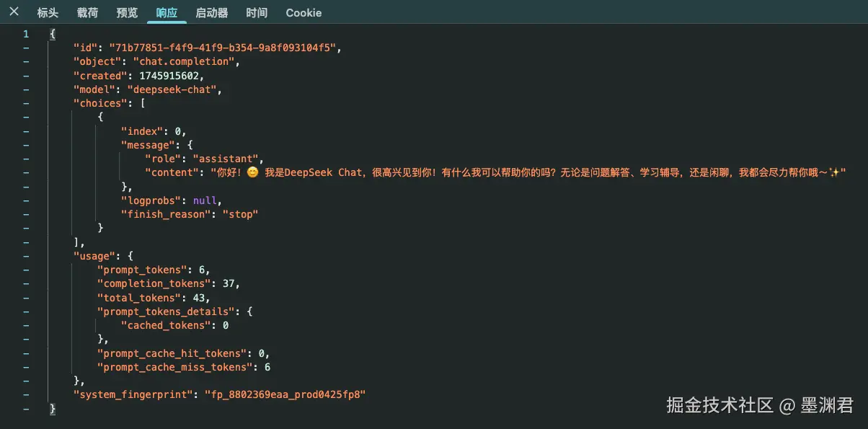This screenshot has width=868, height=429.
Task: Select the total_tokens value 43
Action: [200, 298]
